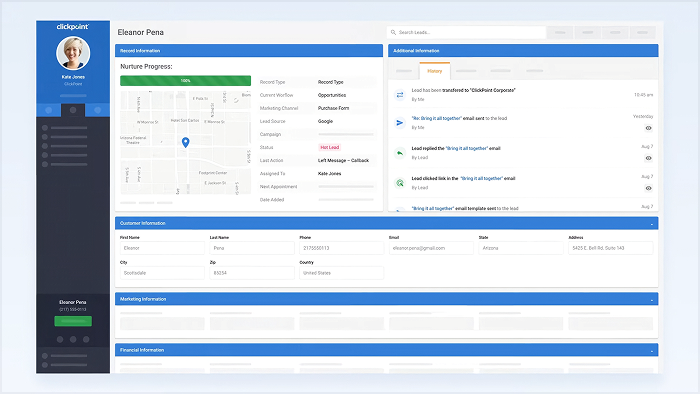This screenshot has height=394, width=700.
Task: Click 'Left Message – Callback' last action value
Action: pyautogui.click(x=343, y=160)
